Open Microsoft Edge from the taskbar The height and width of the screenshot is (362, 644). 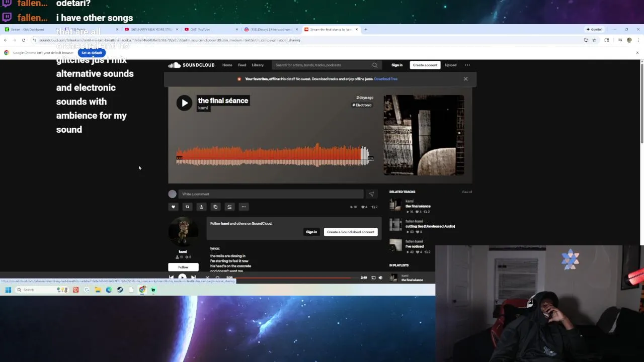coord(109,290)
